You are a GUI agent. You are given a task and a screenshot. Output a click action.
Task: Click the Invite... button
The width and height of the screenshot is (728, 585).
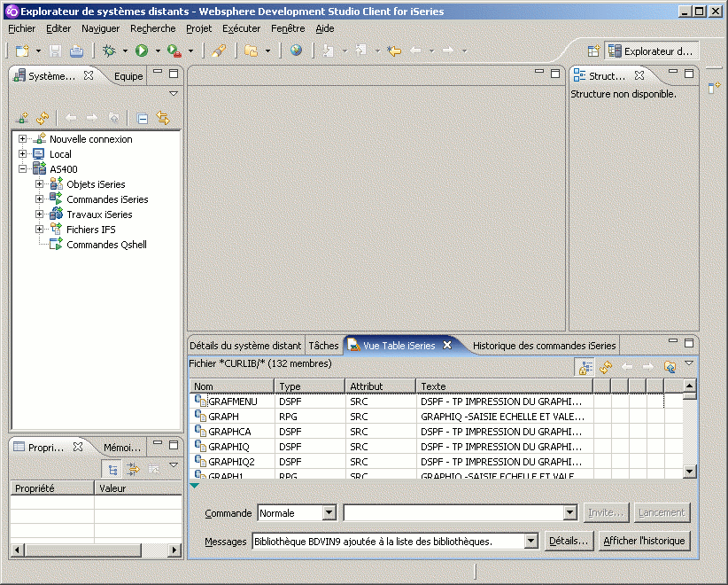click(606, 512)
